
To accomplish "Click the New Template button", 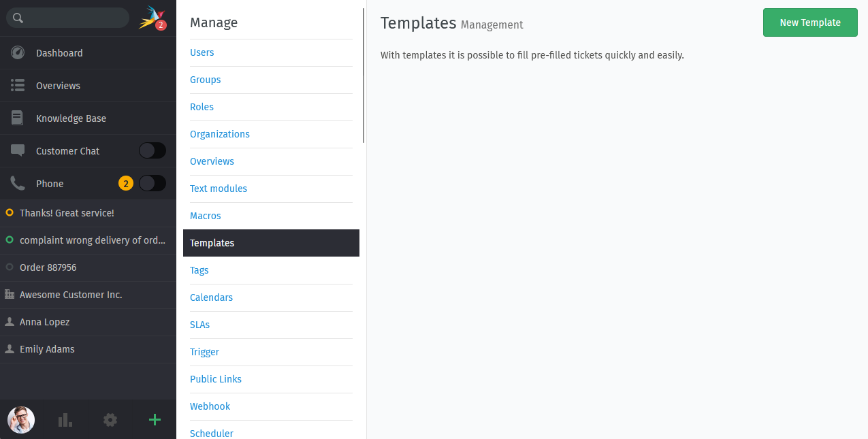I will click(x=810, y=22).
